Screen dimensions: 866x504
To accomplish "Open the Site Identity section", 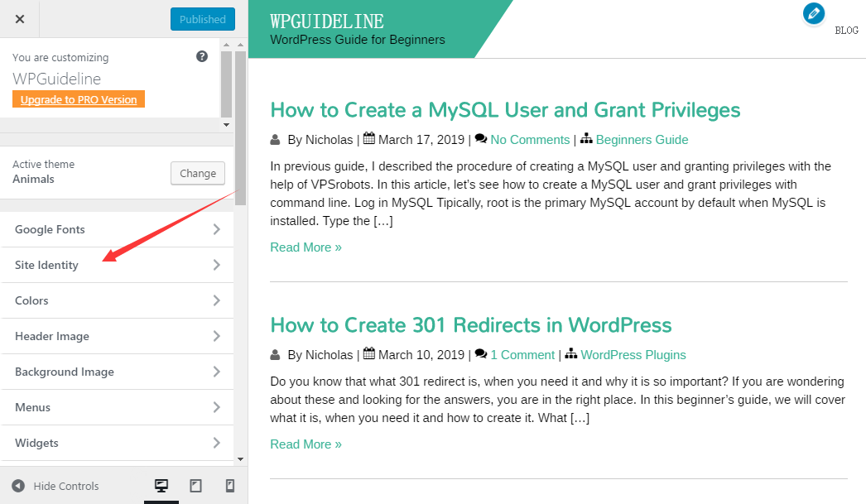I will (117, 265).
